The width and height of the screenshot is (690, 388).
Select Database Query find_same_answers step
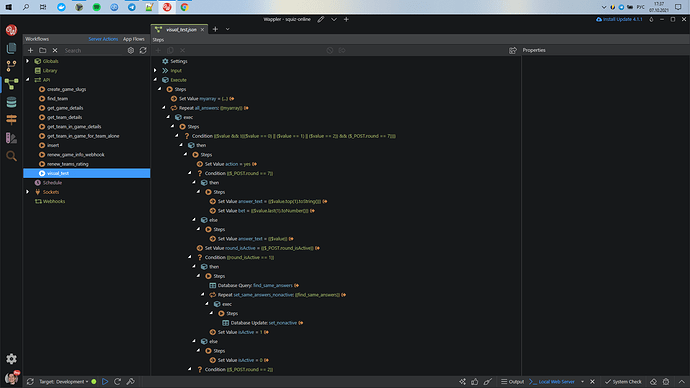click(254, 285)
